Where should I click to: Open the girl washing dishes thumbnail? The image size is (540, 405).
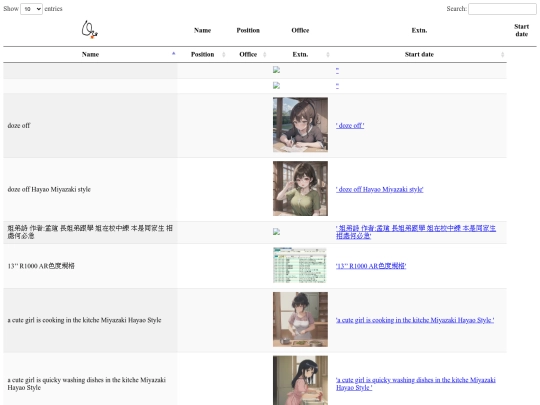coord(300,380)
